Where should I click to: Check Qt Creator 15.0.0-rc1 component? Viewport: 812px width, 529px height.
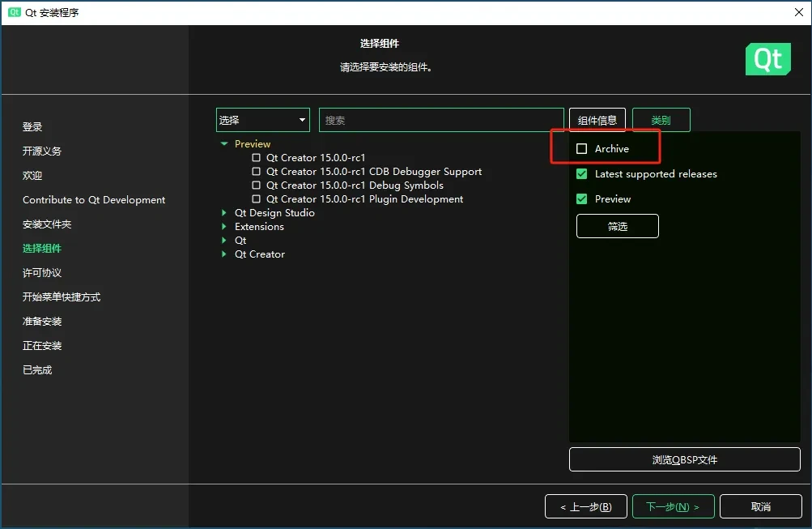click(x=256, y=157)
